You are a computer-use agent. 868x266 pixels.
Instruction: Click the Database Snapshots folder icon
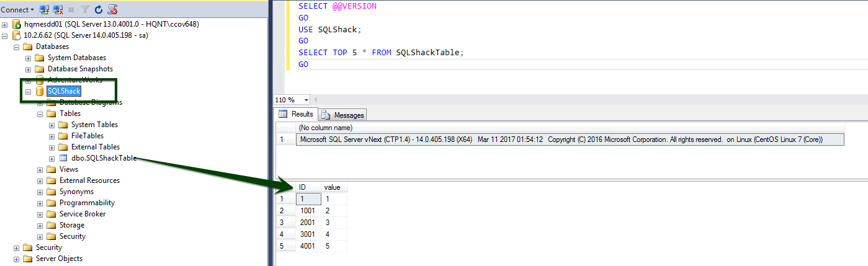coord(40,69)
